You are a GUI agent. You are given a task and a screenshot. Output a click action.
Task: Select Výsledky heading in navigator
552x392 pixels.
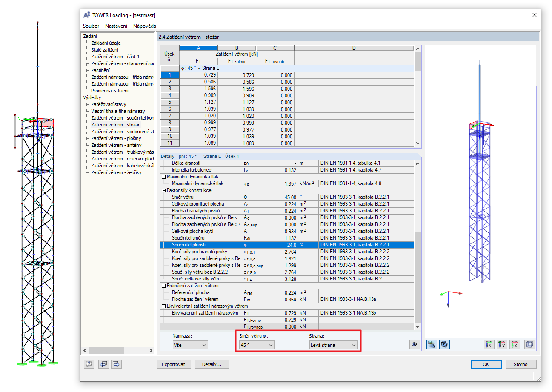tap(92, 97)
